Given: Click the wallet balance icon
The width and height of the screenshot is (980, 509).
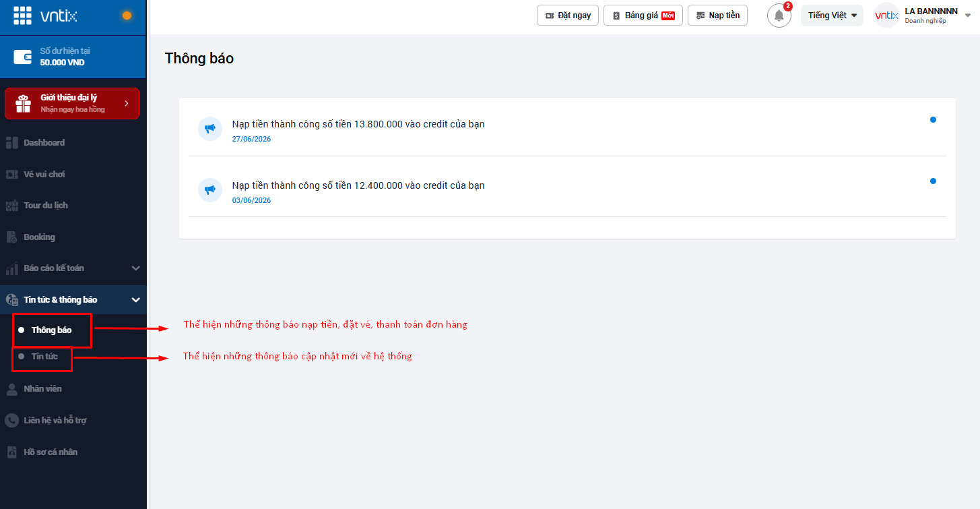Looking at the screenshot, I should [x=23, y=57].
